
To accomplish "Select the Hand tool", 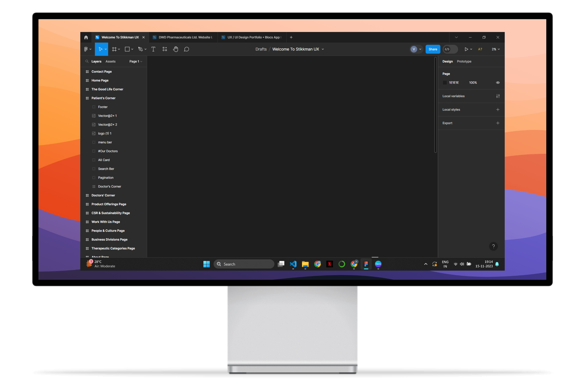I will click(175, 49).
